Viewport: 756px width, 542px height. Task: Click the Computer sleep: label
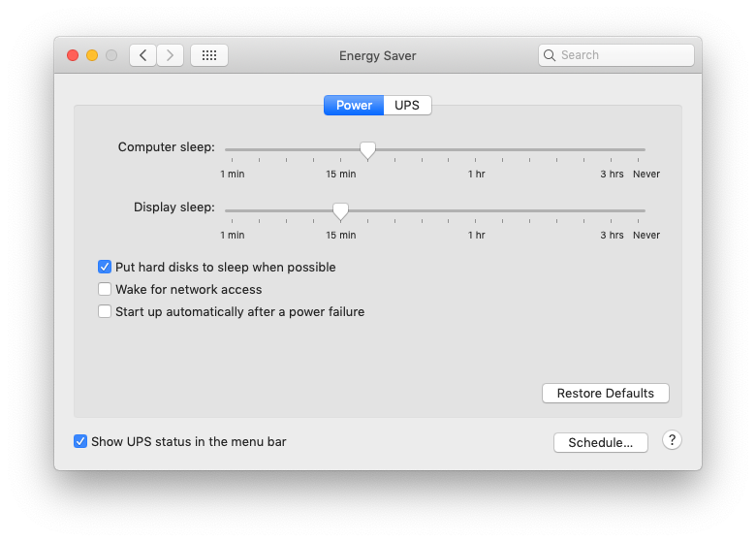(167, 147)
